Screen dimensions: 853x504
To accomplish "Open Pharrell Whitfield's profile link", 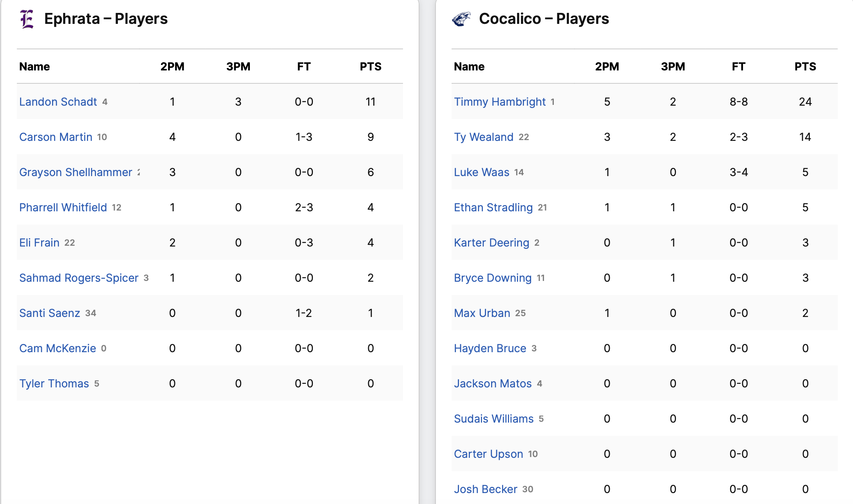I will pyautogui.click(x=63, y=207).
